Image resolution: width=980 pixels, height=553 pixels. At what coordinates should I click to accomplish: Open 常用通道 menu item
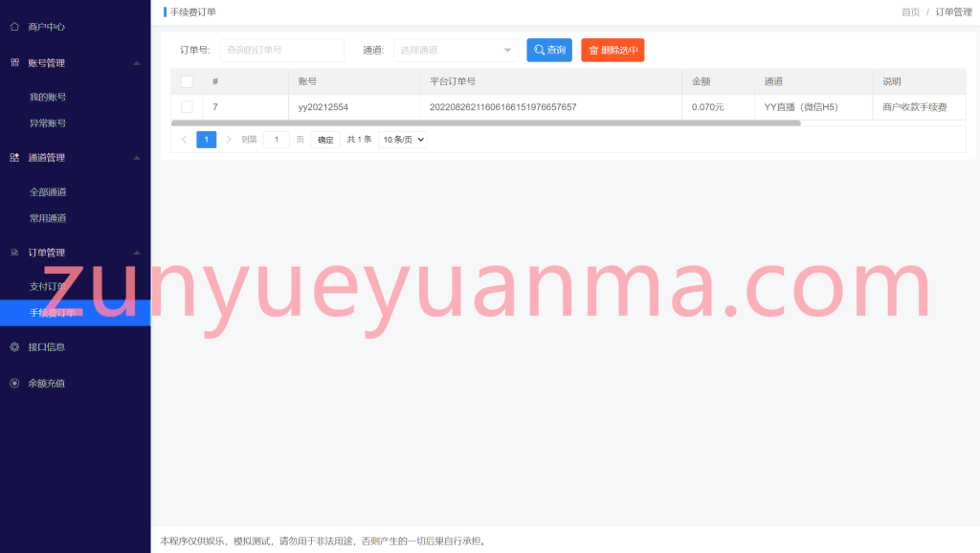point(48,218)
